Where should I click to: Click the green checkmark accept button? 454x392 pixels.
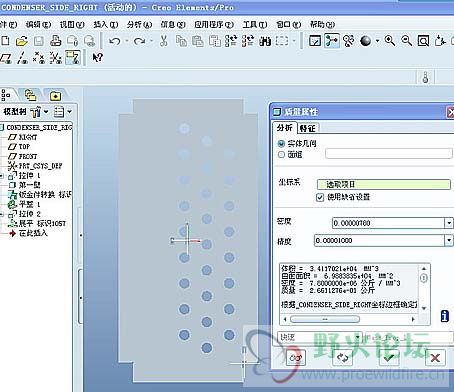[389, 358]
